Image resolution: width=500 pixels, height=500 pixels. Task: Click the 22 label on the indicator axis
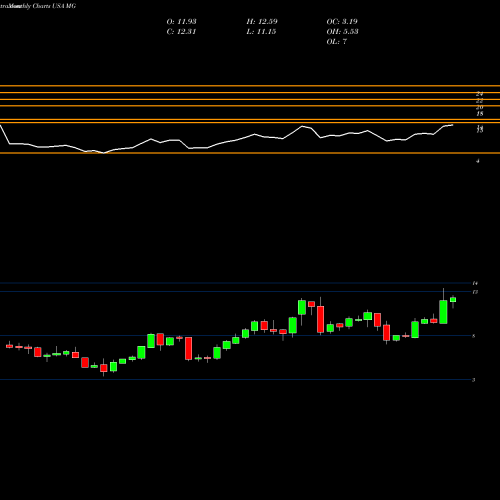pos(480,100)
